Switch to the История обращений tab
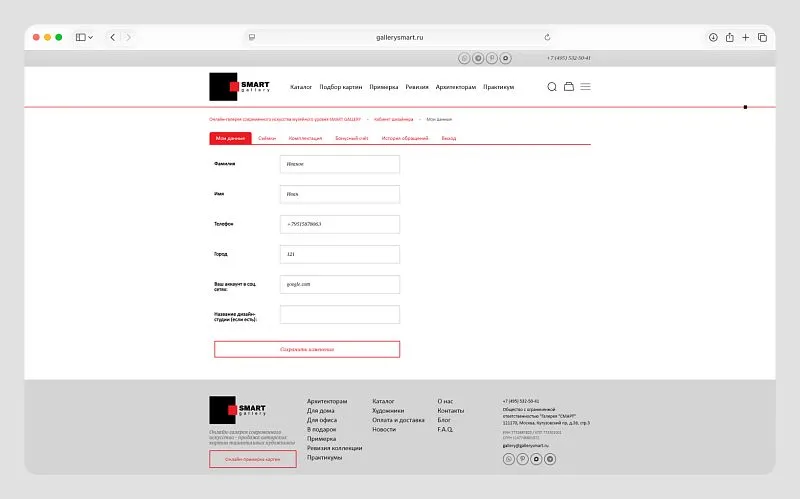The height and width of the screenshot is (499, 800). click(x=405, y=138)
